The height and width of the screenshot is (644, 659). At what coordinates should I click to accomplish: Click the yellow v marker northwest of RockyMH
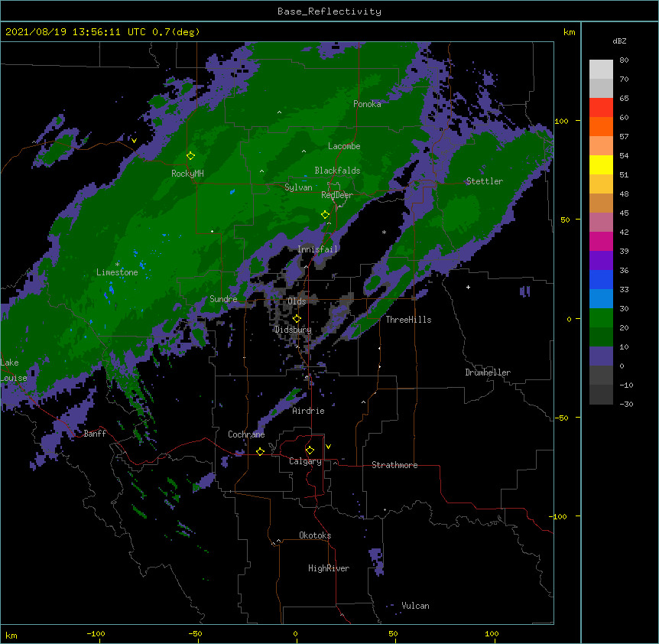pos(134,141)
